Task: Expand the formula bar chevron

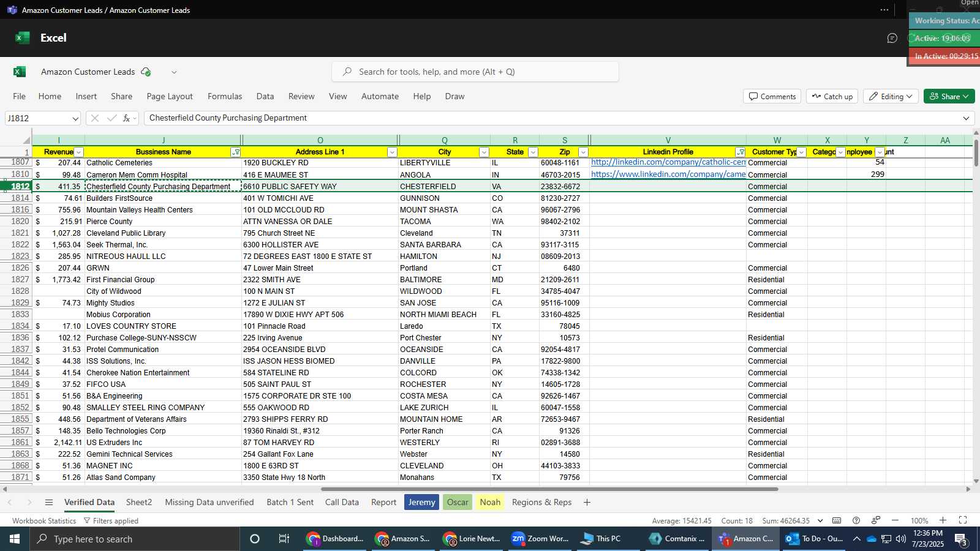Action: tap(966, 118)
